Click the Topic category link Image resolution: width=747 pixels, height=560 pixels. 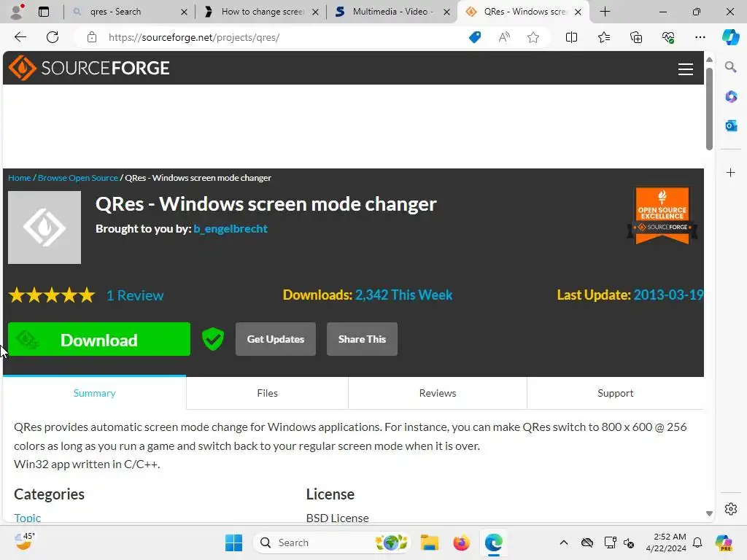click(x=27, y=518)
